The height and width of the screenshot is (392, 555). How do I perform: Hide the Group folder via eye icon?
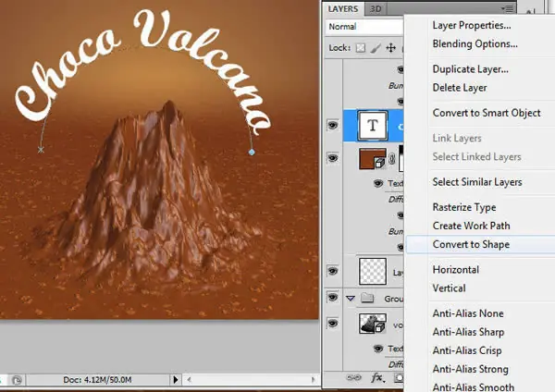[x=332, y=297]
